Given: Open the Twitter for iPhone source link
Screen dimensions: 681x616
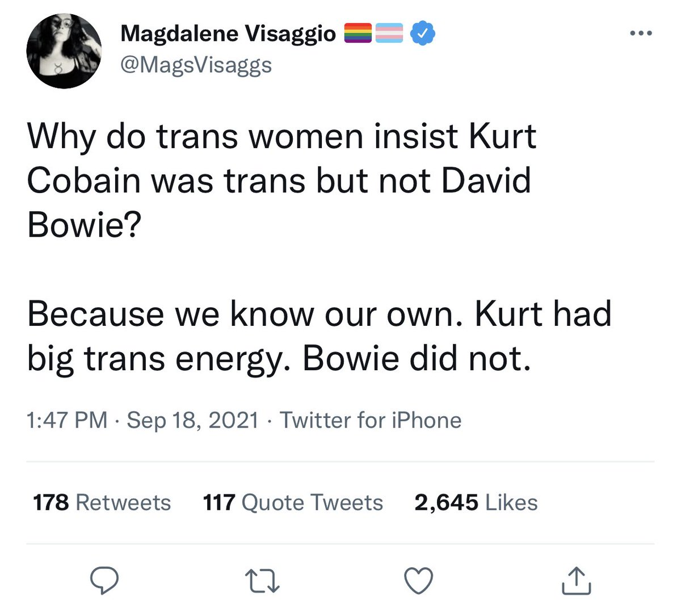Looking at the screenshot, I should coord(371,420).
